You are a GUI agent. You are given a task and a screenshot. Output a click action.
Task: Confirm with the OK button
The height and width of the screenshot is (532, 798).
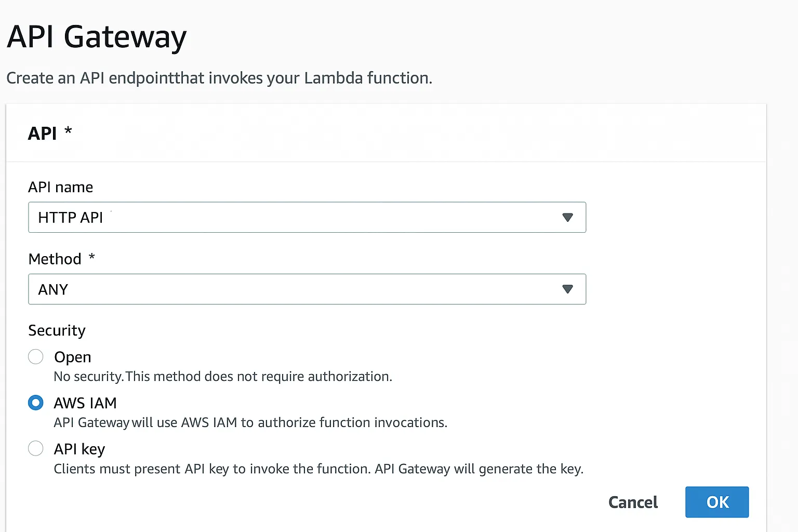(x=717, y=502)
